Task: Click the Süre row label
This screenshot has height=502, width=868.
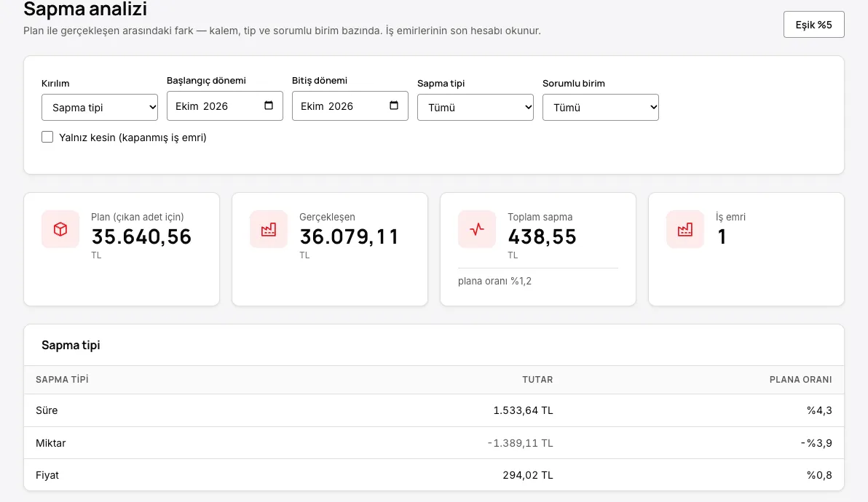Action: (47, 410)
